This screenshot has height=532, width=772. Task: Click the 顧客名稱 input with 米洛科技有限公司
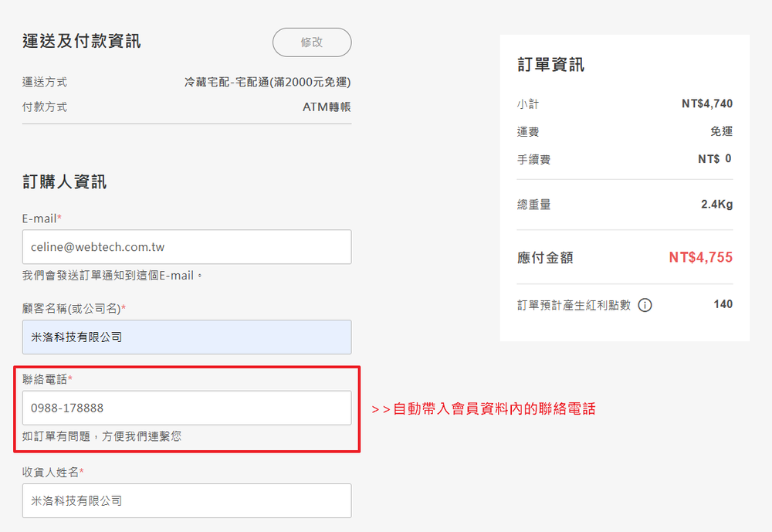(187, 337)
